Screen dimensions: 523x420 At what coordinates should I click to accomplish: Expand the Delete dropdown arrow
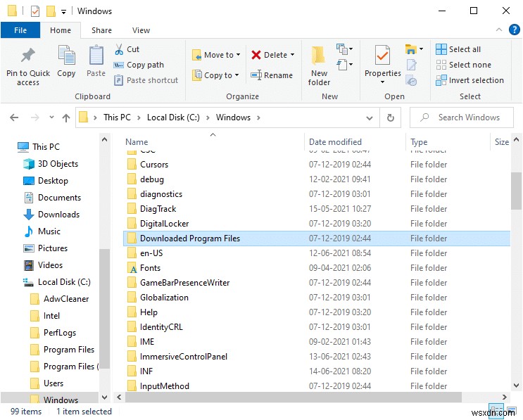pyautogui.click(x=293, y=55)
